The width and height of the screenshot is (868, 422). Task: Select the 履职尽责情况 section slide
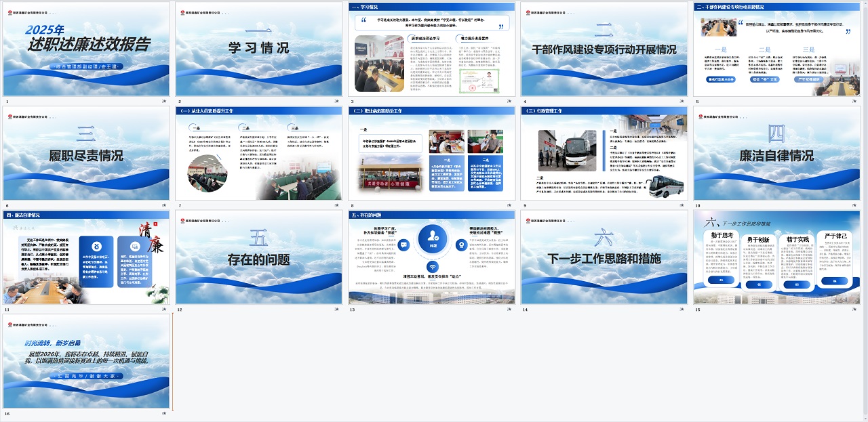[87, 153]
